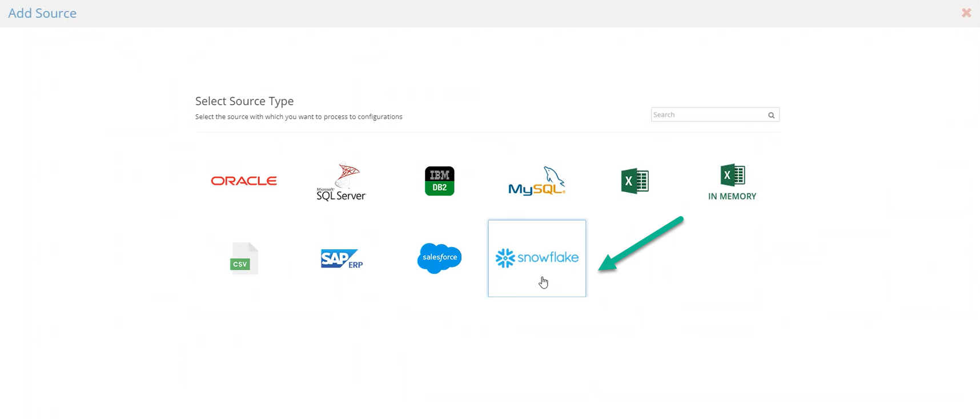
Task: Choose the Salesforce source
Action: (x=439, y=258)
